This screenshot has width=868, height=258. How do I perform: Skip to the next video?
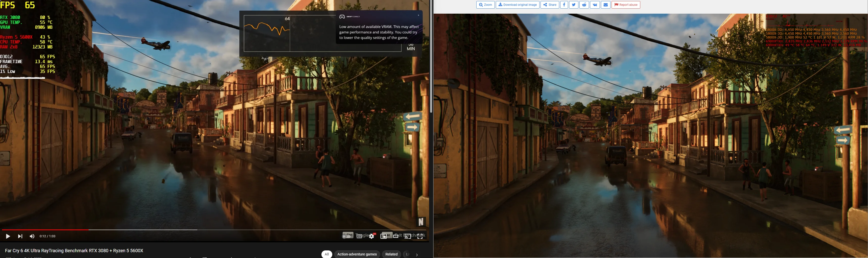(x=20, y=236)
